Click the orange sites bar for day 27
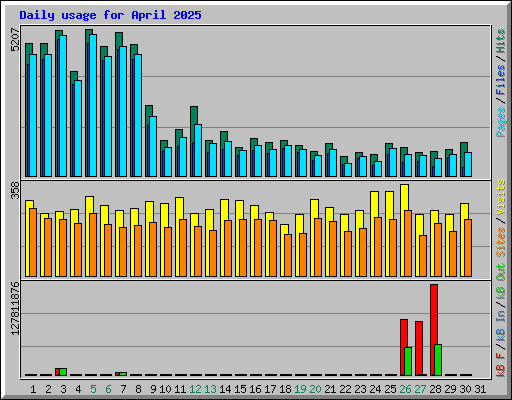The image size is (512, 400). point(423,256)
